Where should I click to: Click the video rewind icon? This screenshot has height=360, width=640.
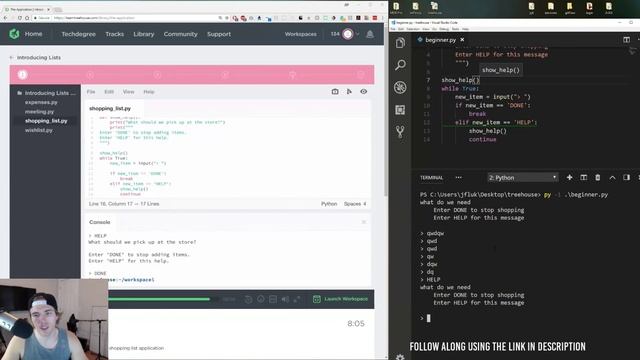(x=248, y=299)
